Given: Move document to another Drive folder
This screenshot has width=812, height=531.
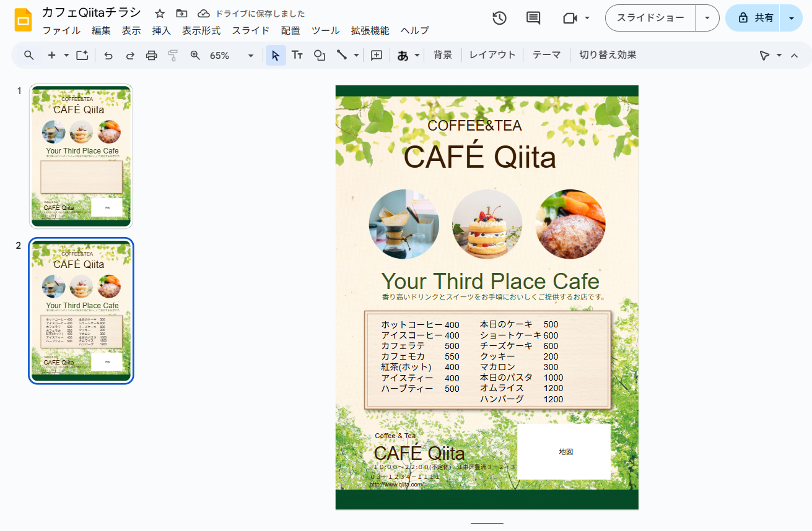Looking at the screenshot, I should 181,14.
